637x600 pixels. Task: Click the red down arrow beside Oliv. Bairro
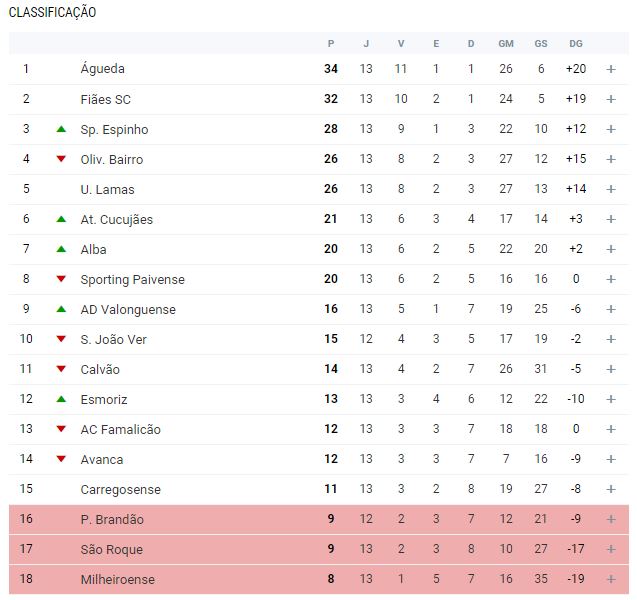(61, 159)
